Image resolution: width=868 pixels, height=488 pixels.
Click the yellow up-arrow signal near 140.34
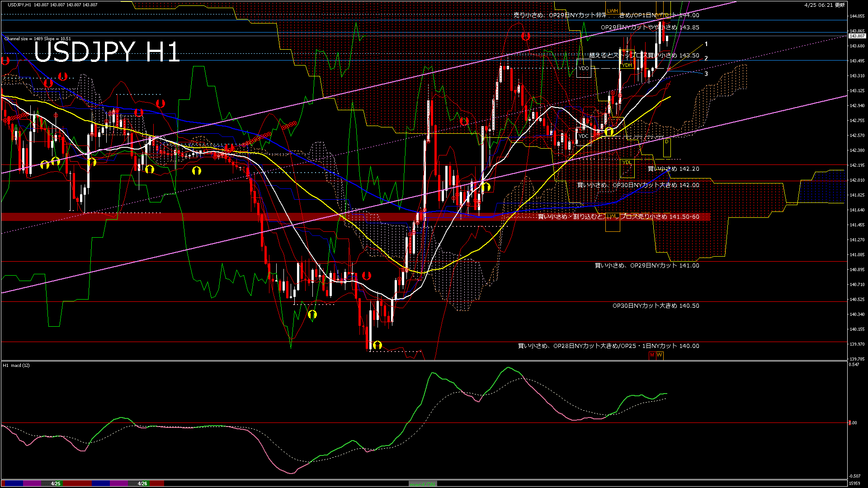[312, 314]
